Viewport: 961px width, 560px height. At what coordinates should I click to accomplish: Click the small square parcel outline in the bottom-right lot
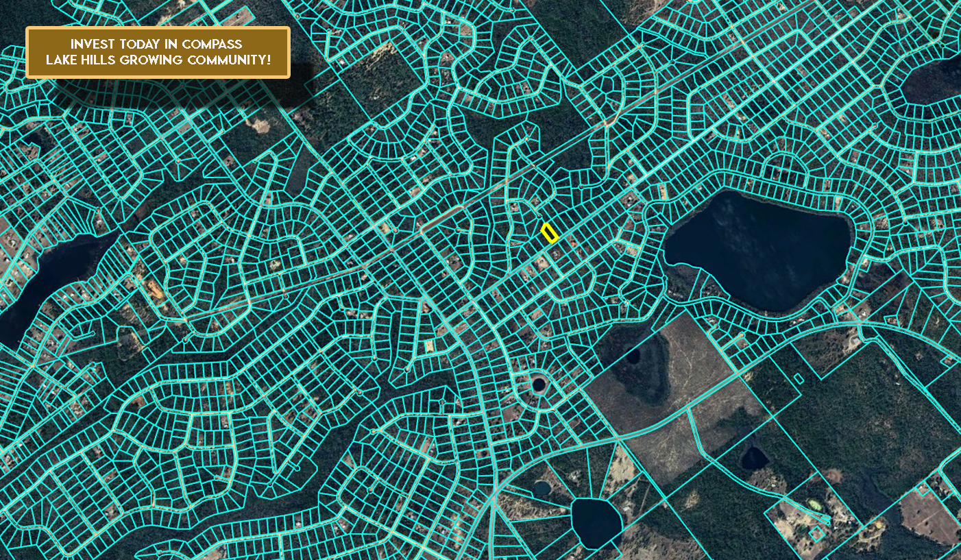pos(815,533)
